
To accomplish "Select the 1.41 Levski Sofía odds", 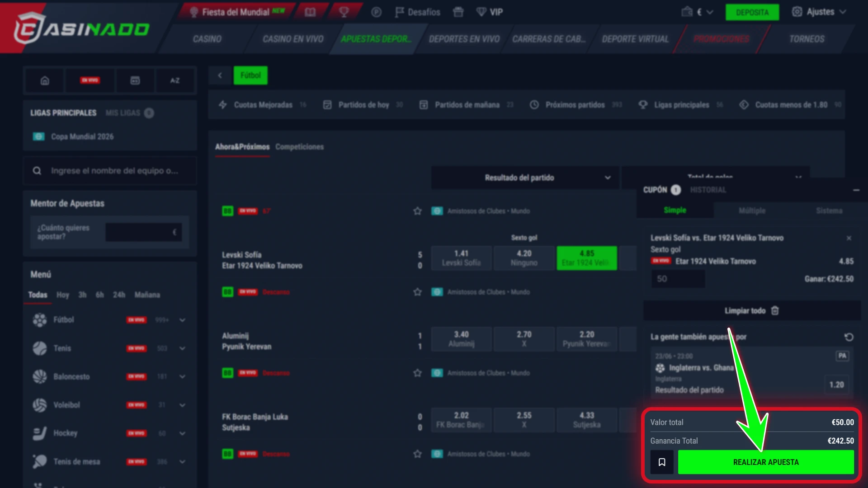I will pyautogui.click(x=461, y=258).
